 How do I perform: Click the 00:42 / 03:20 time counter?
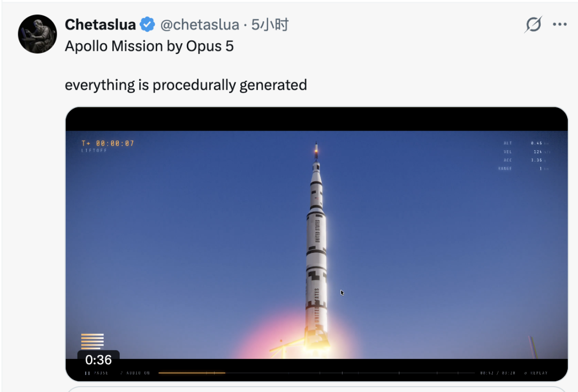tap(498, 373)
